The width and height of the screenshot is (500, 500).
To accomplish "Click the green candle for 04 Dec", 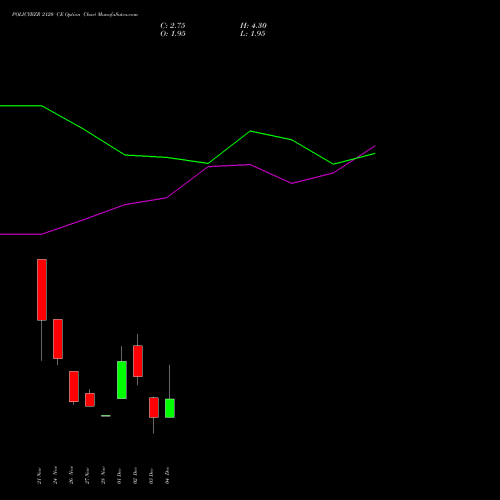I will click(170, 408).
